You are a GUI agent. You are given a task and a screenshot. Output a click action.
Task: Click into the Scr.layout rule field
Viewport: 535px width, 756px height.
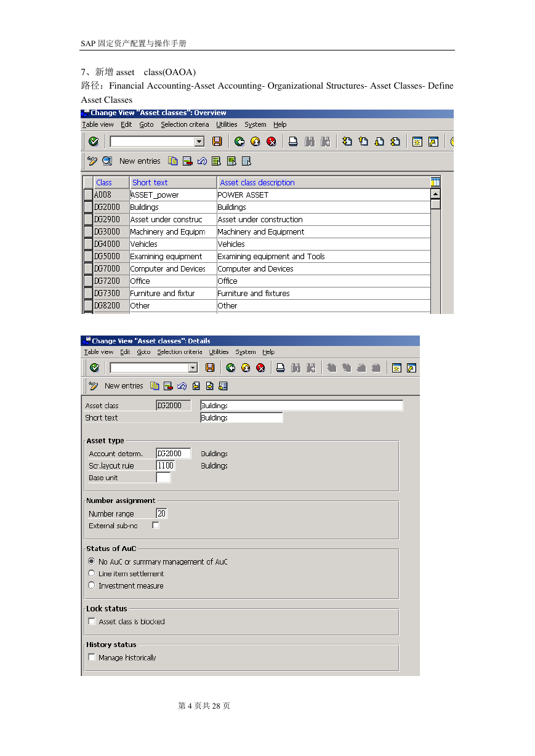[x=166, y=466]
